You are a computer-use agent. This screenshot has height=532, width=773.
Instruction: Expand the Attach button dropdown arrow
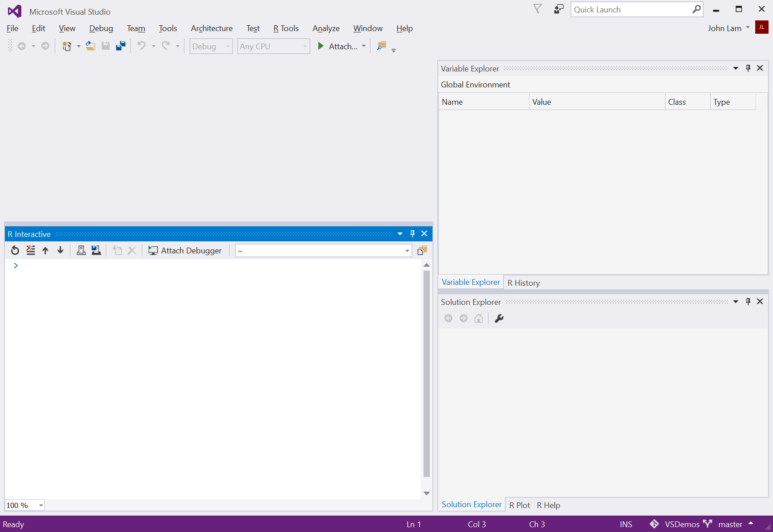pyautogui.click(x=364, y=46)
